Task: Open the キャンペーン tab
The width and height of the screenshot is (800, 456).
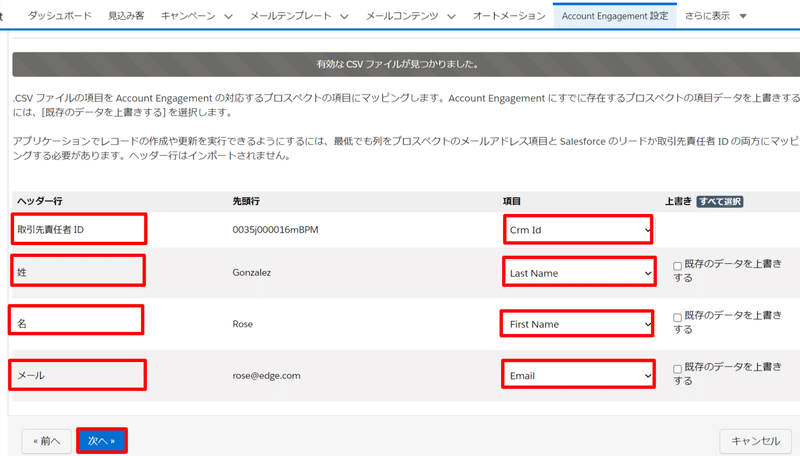Action: [188, 16]
